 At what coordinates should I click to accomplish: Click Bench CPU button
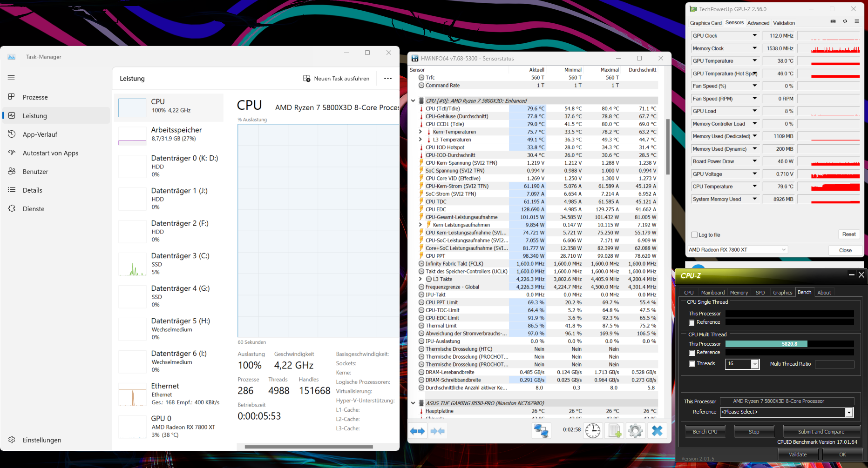[x=705, y=432]
